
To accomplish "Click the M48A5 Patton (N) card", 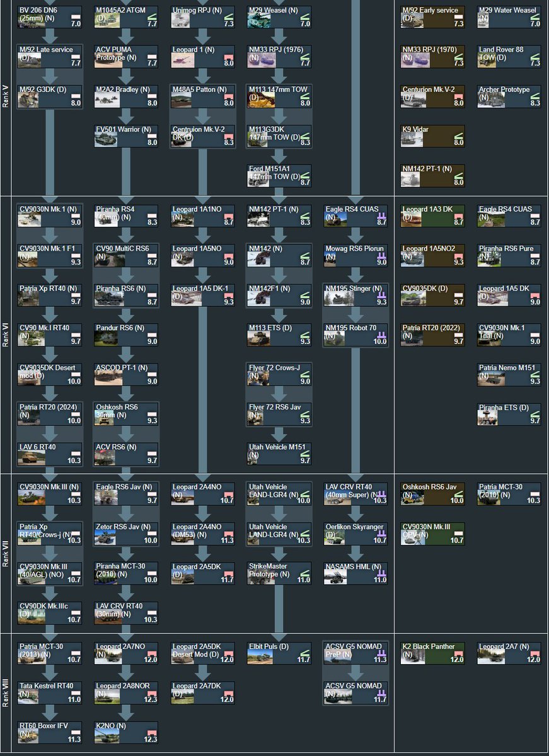I will click(203, 96).
